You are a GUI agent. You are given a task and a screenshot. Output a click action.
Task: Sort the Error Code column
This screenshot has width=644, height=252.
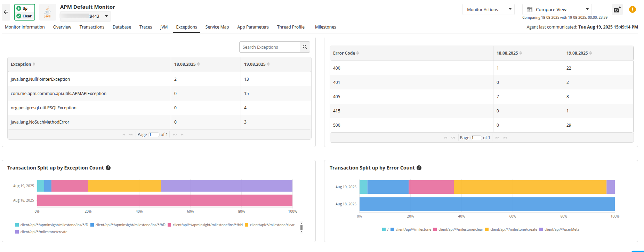[357, 53]
